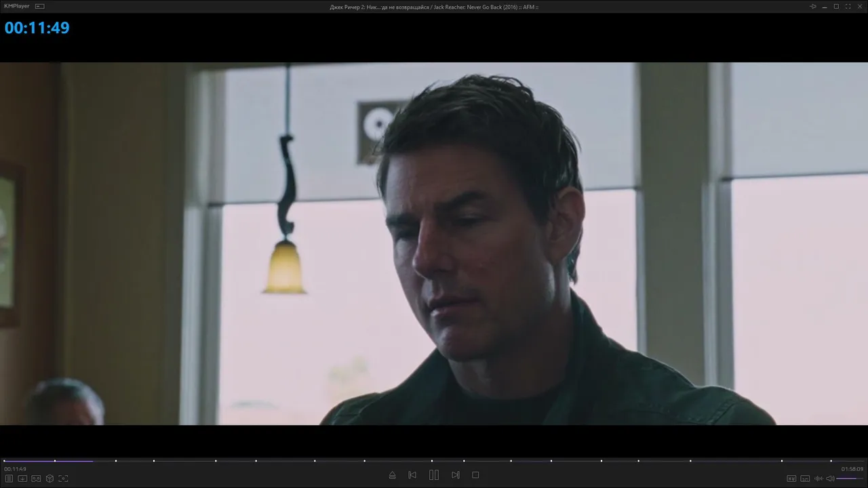Viewport: 868px width, 488px height.
Task: Click the movie title in the title bar
Action: pyautogui.click(x=434, y=7)
